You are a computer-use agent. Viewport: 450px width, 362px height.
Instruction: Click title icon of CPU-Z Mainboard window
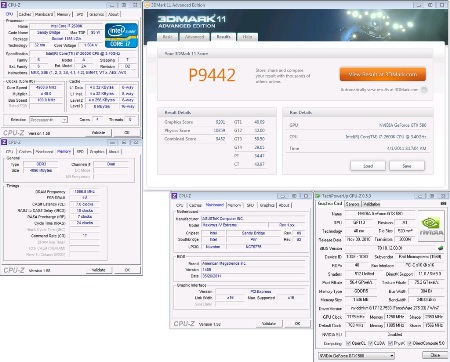[x=174, y=196]
